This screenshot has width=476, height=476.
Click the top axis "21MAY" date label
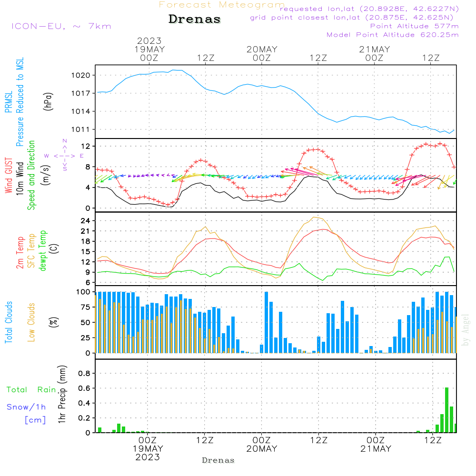(x=375, y=50)
